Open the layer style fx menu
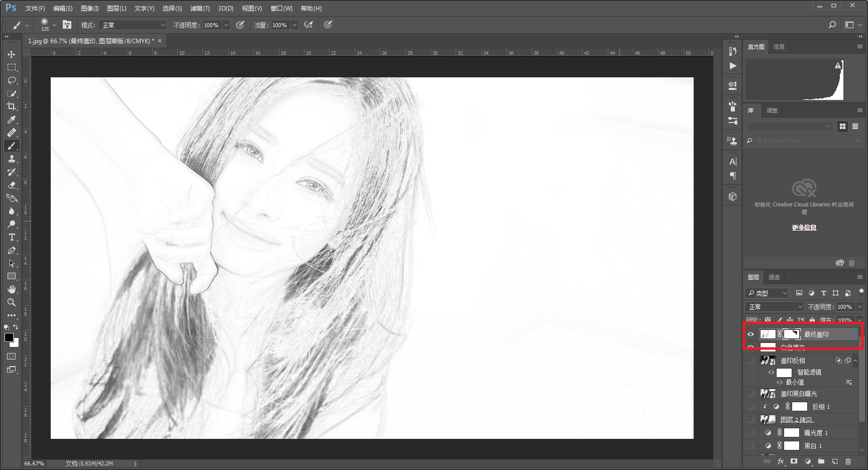 pos(781,461)
